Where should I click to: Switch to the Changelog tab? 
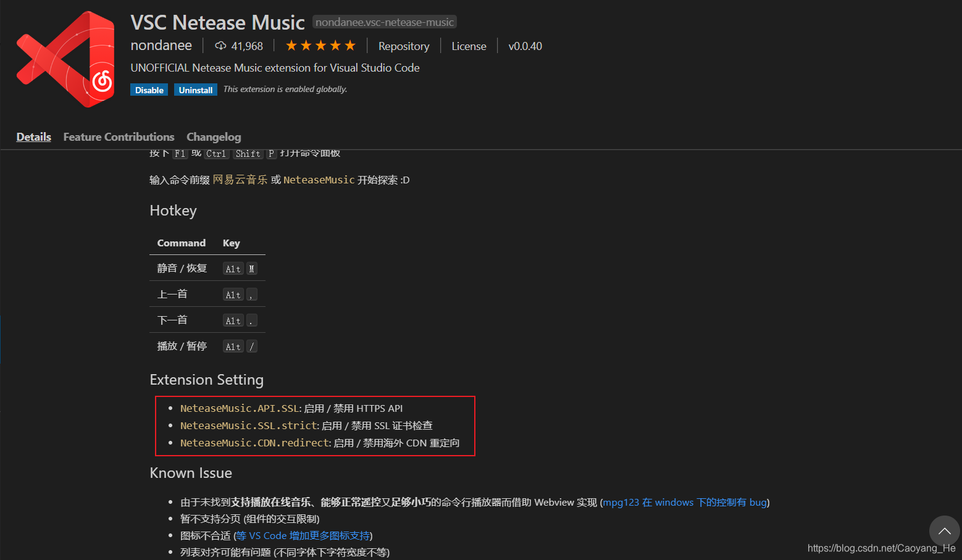(x=214, y=137)
